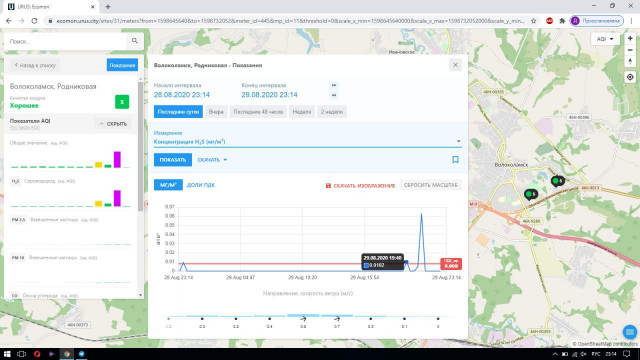Open the Измерение measurement dropdown

pyautogui.click(x=307, y=142)
